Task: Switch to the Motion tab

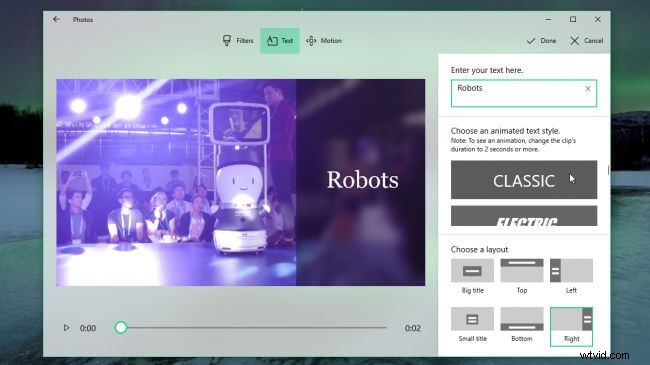Action: 324,41
